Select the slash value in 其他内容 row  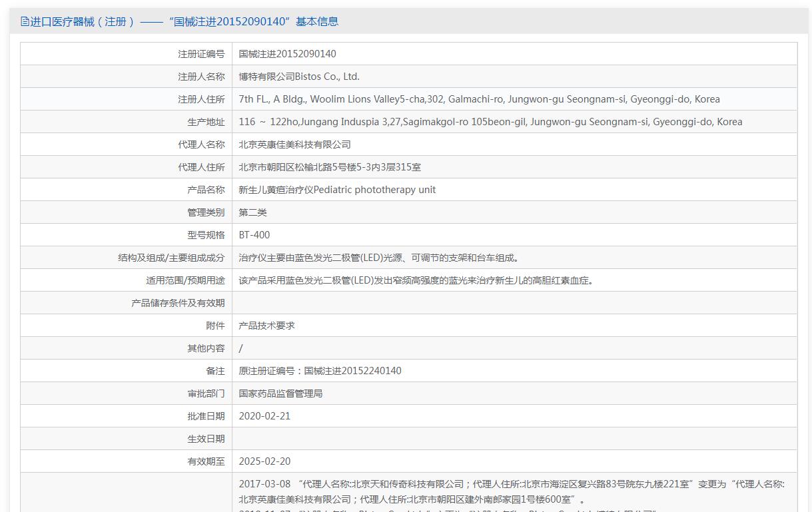click(x=241, y=348)
